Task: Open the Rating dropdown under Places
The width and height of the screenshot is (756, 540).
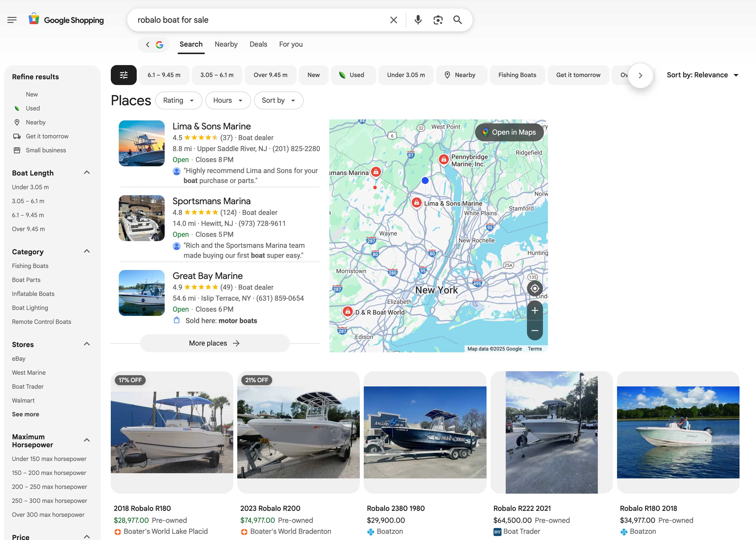Action: click(178, 100)
